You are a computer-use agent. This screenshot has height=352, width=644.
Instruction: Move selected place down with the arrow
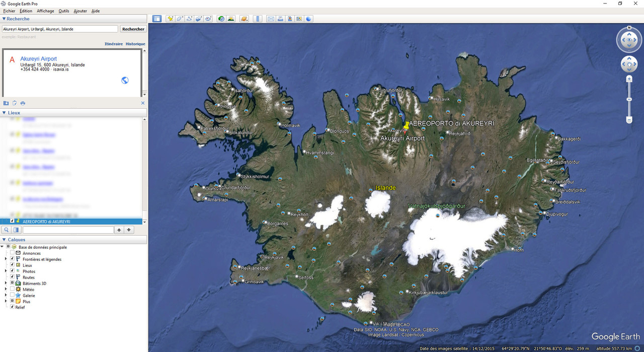[x=129, y=230]
